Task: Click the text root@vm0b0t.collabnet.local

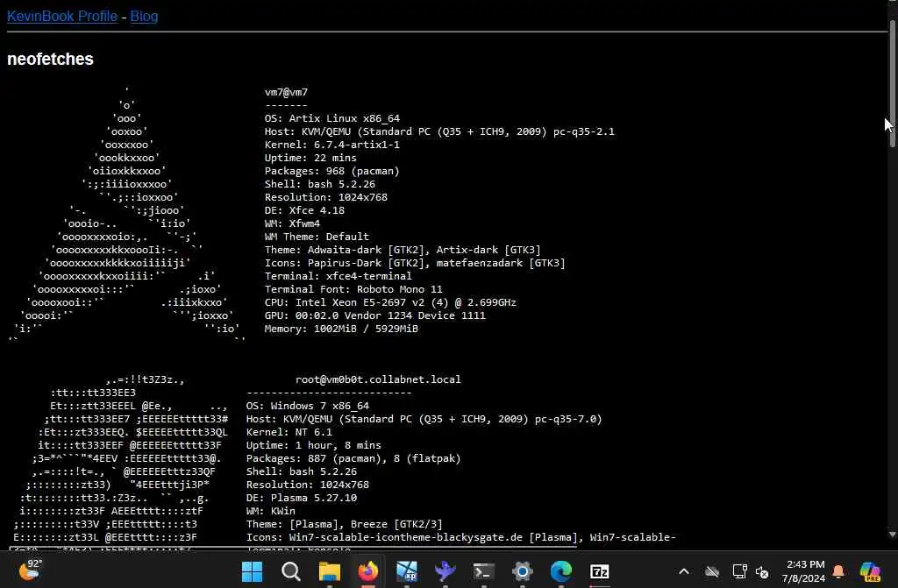Action: coord(378,379)
